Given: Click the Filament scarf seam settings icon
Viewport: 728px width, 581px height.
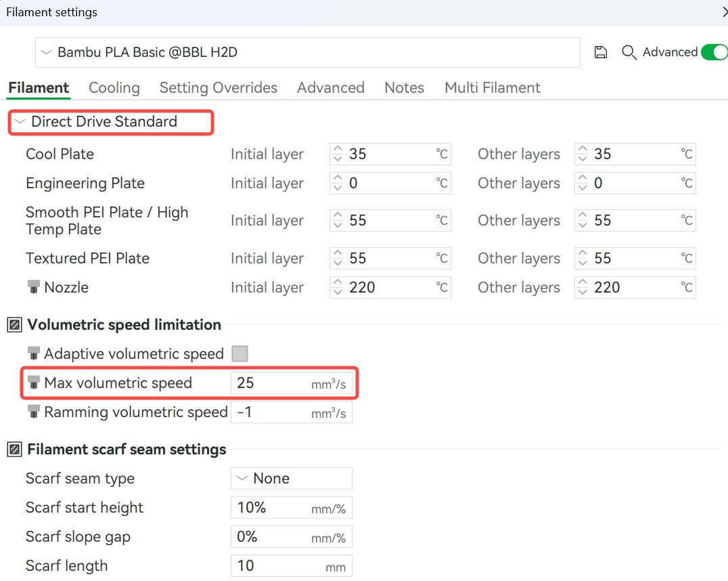Looking at the screenshot, I should click(14, 450).
